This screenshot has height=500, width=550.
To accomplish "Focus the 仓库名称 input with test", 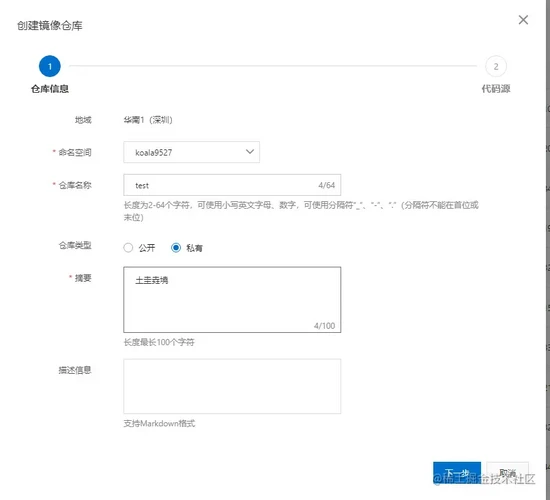I will 232,185.
